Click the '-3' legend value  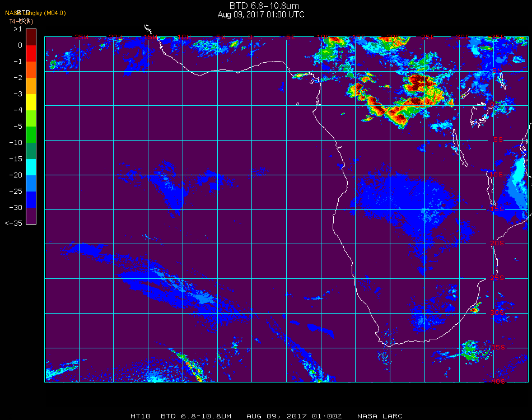click(18, 94)
